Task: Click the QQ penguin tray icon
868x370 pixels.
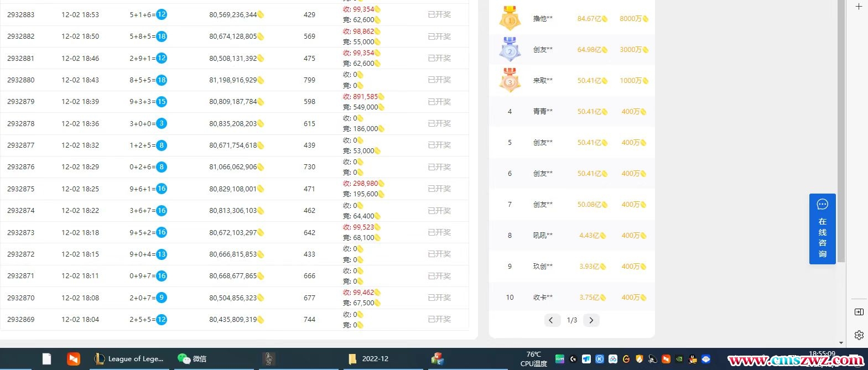Action: 693,359
